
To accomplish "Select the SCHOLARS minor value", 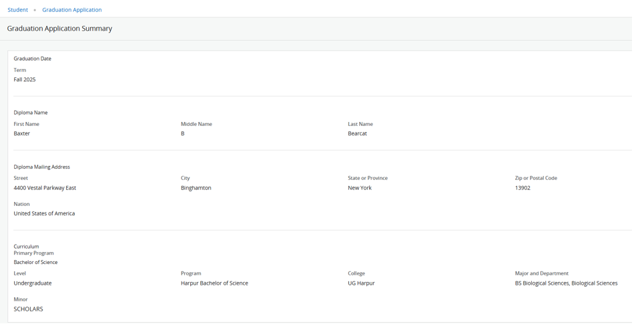I will [28, 309].
